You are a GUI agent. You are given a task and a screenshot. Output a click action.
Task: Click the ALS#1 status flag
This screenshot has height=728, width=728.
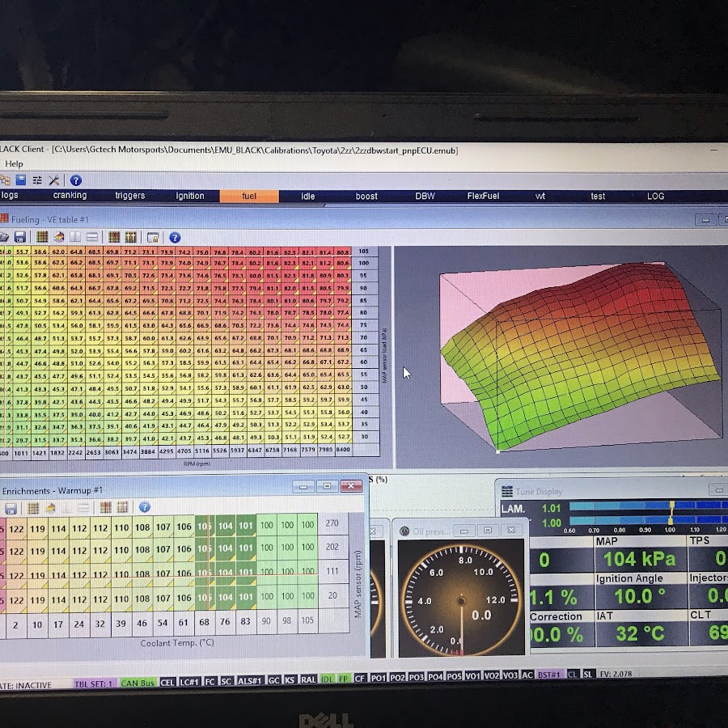[249, 680]
